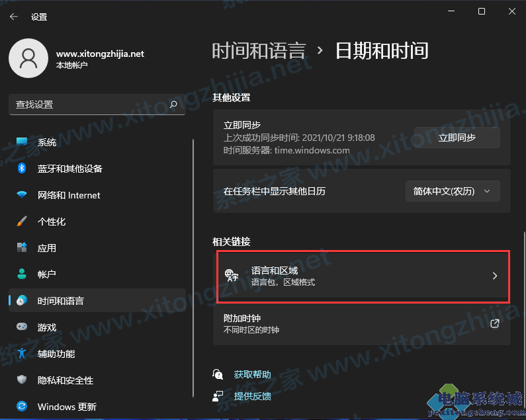Open the 系统 settings section
The width and height of the screenshot is (526, 420).
click(97, 142)
